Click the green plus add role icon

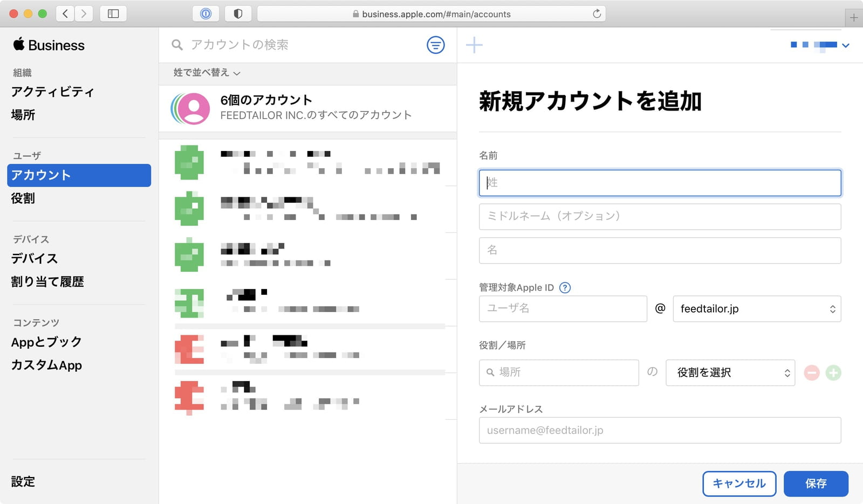[x=833, y=372]
